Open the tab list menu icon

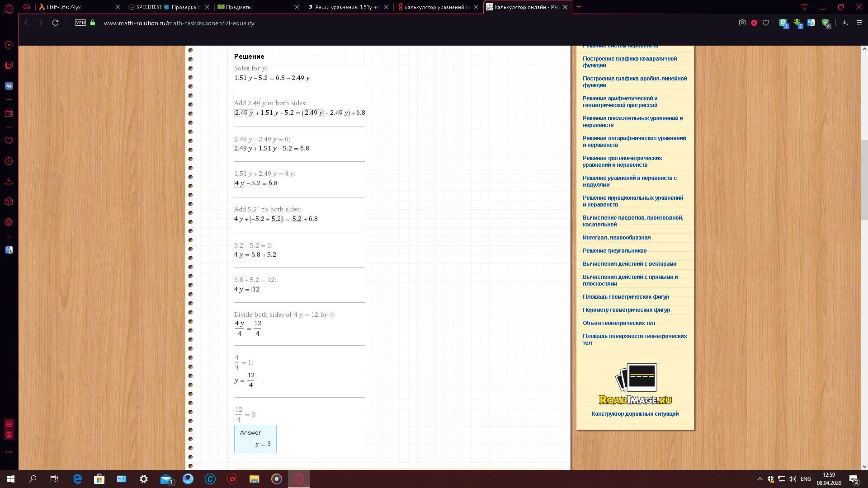coord(804,7)
